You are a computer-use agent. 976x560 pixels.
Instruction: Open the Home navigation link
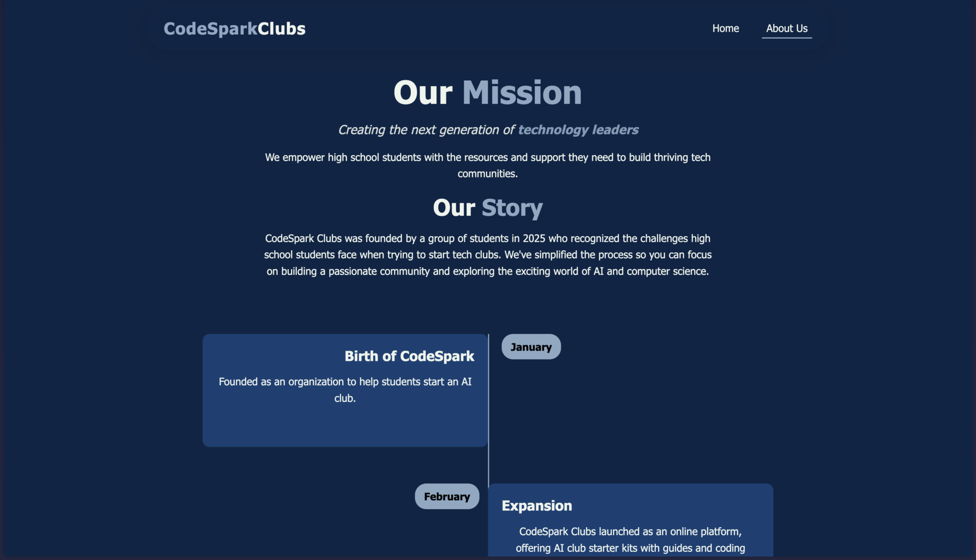(725, 29)
